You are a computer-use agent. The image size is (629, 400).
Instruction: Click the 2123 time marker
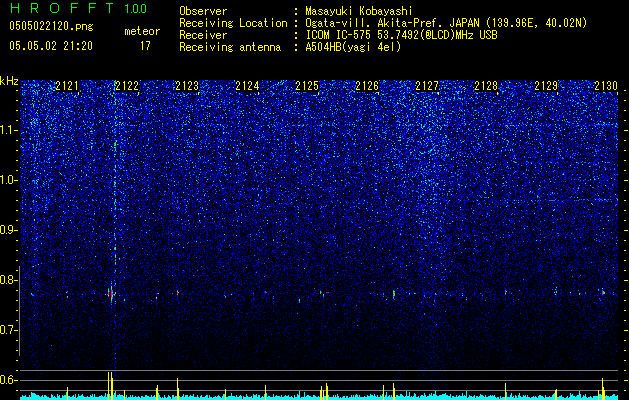[187, 86]
